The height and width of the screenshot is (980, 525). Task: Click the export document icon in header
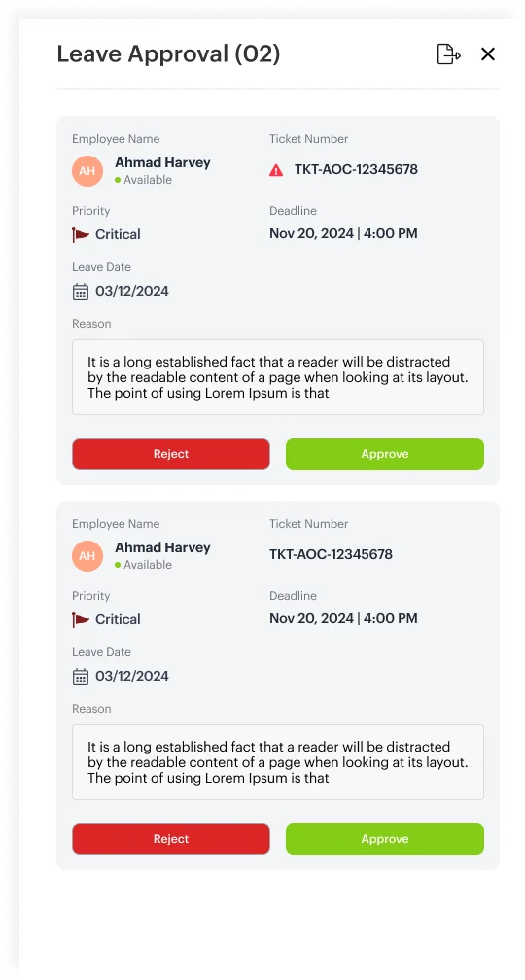[448, 54]
